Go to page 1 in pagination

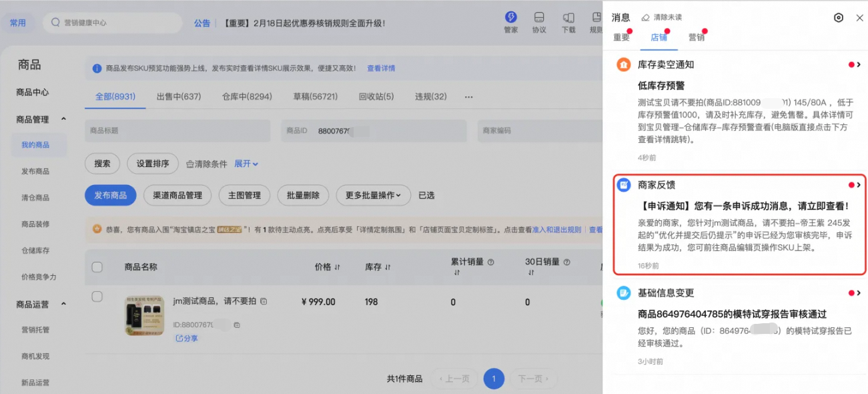coord(494,379)
